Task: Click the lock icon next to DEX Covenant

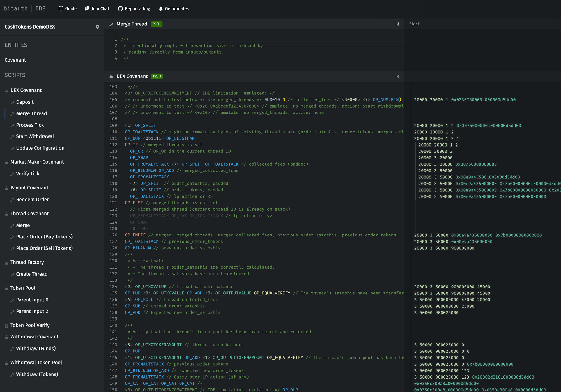Action: click(x=6, y=90)
